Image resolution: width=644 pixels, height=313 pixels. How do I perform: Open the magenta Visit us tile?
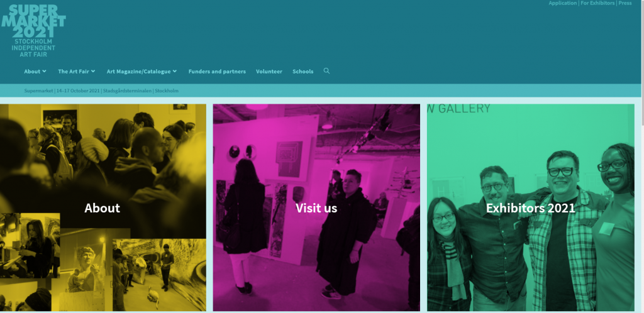316,207
